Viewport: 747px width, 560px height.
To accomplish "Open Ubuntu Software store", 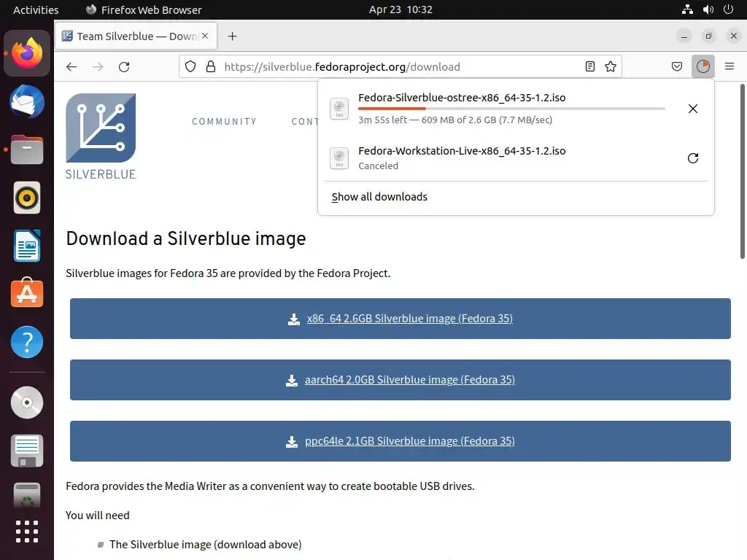I will (27, 293).
